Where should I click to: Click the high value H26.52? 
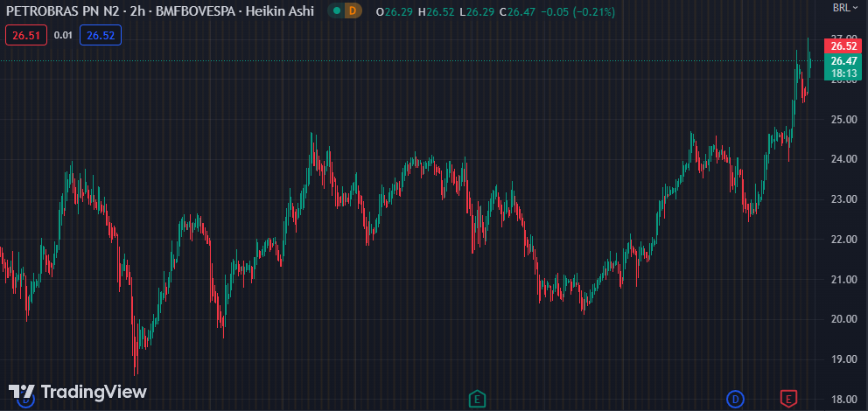click(437, 11)
